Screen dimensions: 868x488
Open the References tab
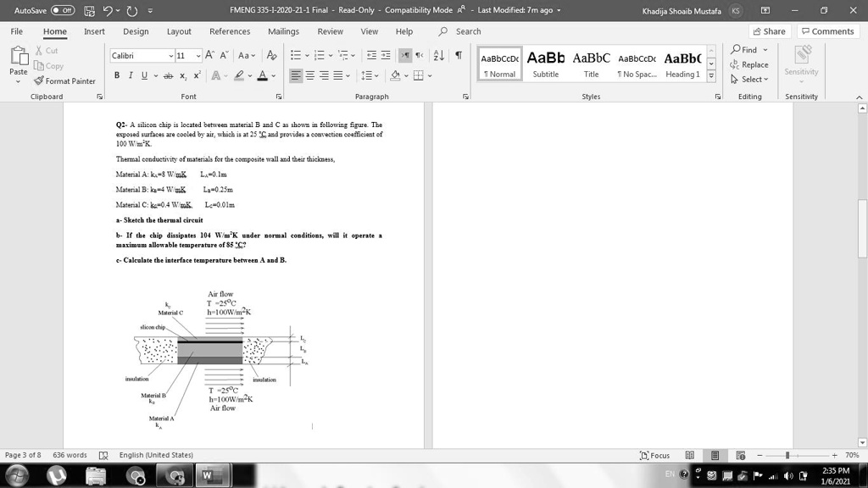click(230, 31)
